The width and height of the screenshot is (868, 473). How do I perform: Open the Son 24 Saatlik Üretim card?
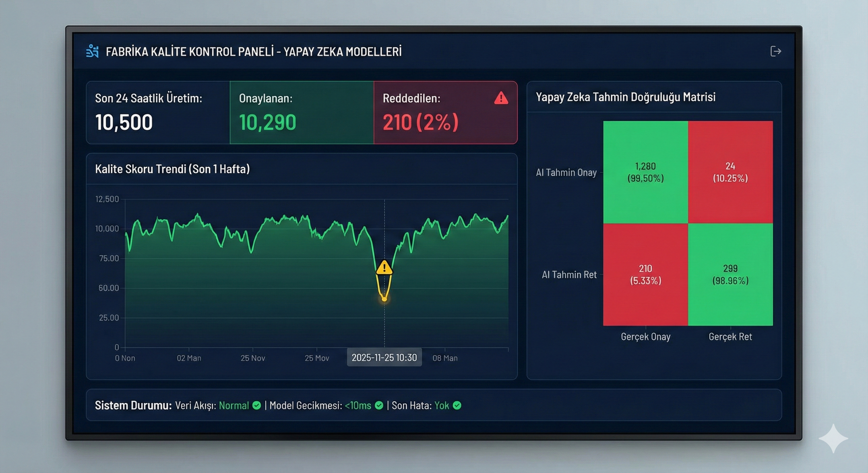pos(158,112)
